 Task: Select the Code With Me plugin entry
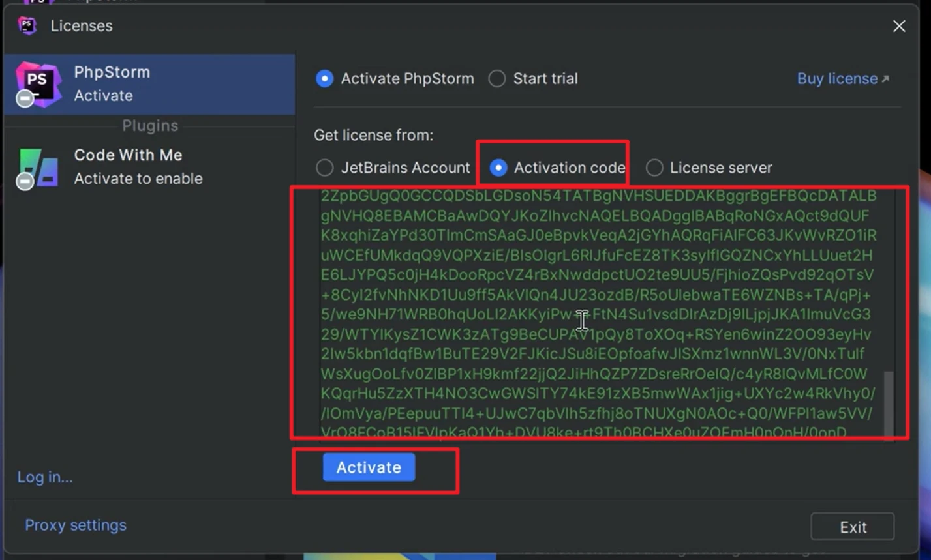point(149,167)
